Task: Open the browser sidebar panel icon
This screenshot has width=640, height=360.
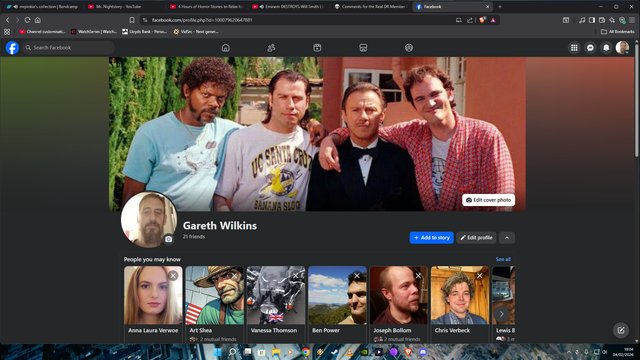Action: coord(592,20)
